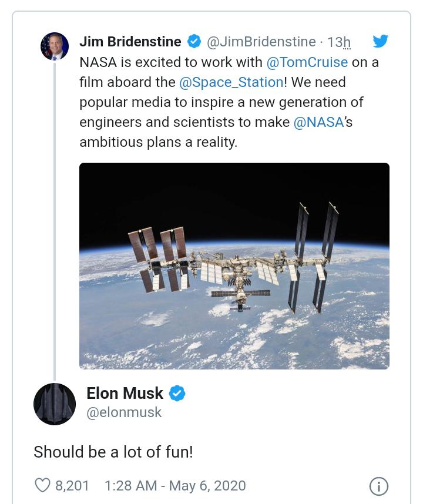Click the Elon Musk display name

(125, 393)
